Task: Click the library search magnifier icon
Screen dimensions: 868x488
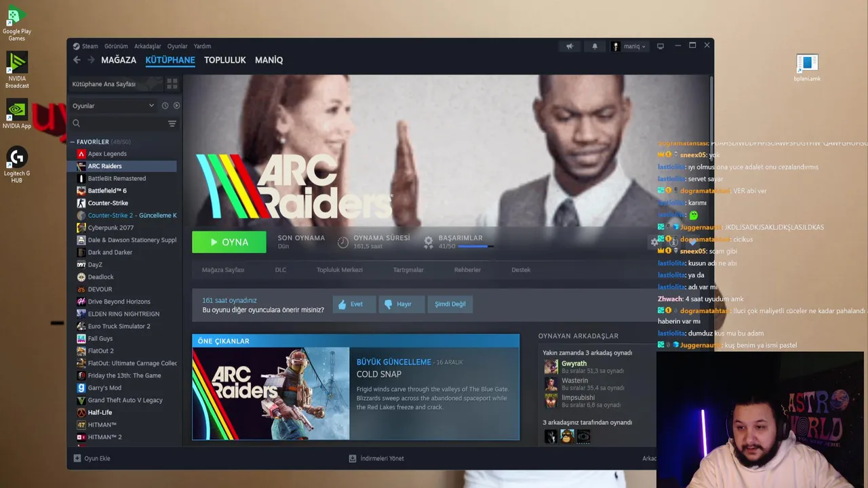Action: tap(77, 123)
